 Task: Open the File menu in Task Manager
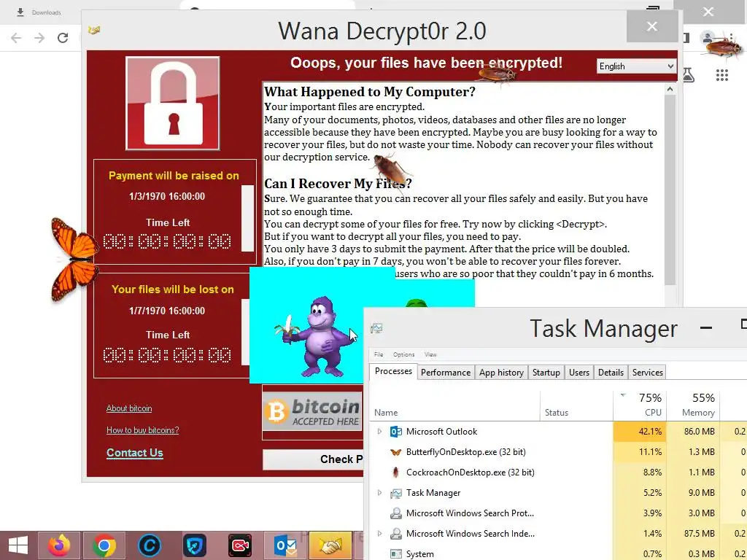379,354
